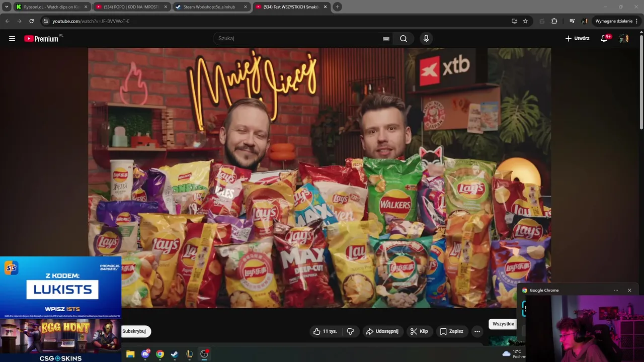Close the Steam Workshop tab
The width and height of the screenshot is (644, 362).
[x=246, y=7]
